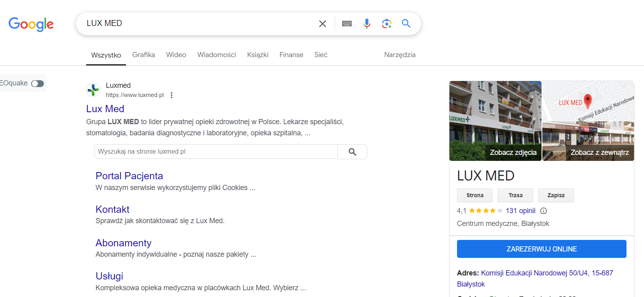
Task: Open the Komisji Edukacji Narodowej address link
Action: 535,279
